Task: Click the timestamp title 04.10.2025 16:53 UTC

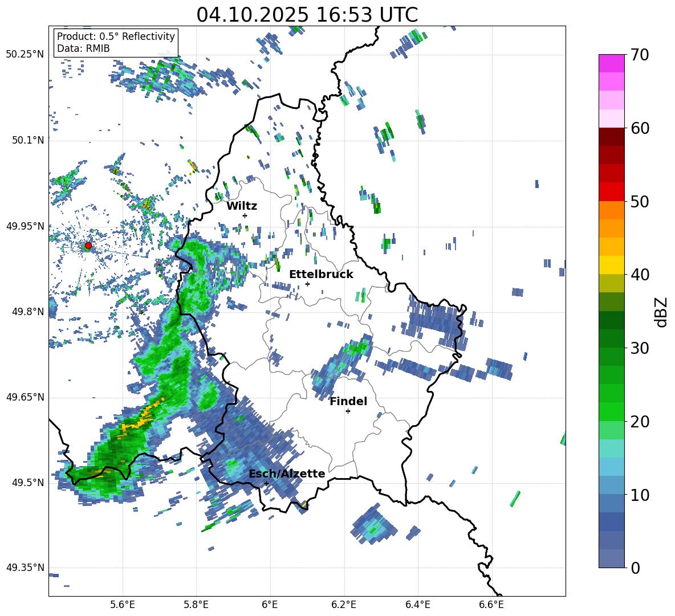Action: pos(307,15)
